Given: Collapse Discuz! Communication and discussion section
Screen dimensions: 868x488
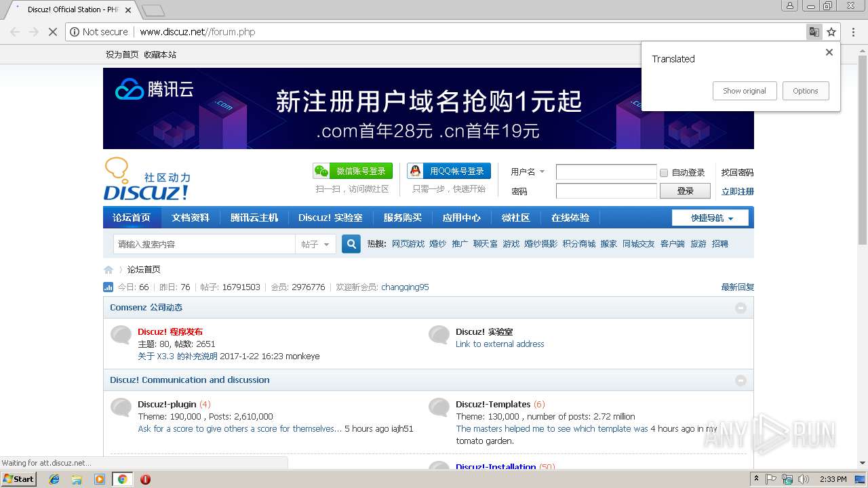Looking at the screenshot, I should pos(741,381).
